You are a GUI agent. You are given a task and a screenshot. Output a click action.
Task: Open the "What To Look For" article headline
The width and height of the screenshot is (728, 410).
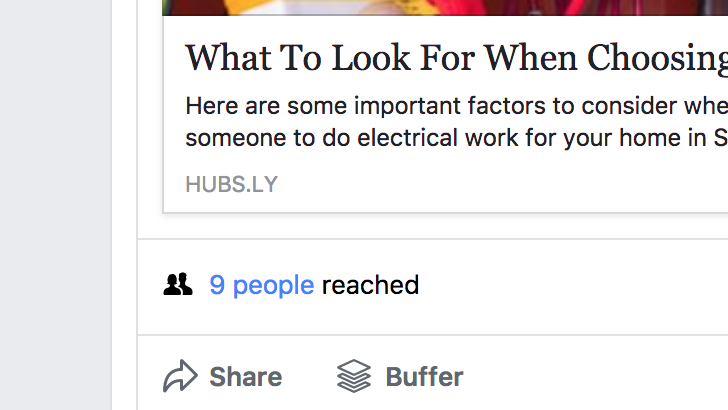pyautogui.click(x=456, y=58)
